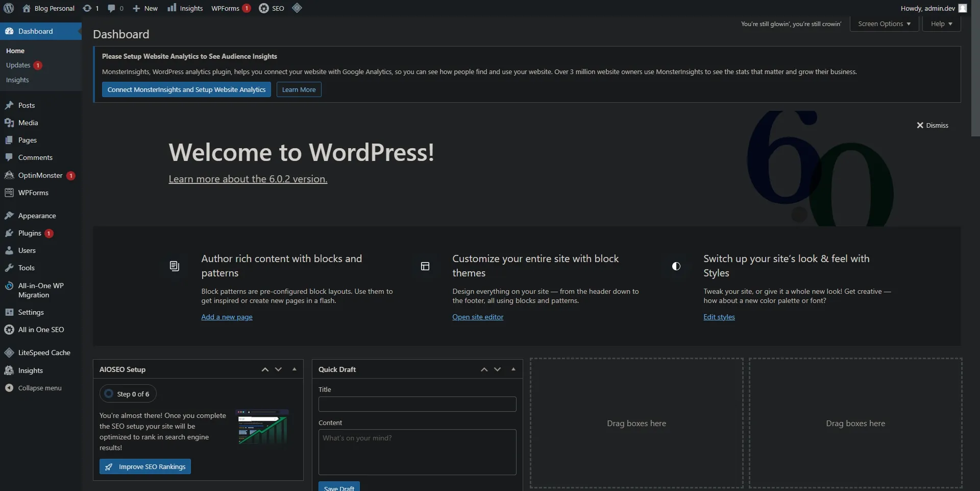Image resolution: width=980 pixels, height=491 pixels.
Task: Open Learn more about the 6.0.2 version
Action: click(x=248, y=179)
